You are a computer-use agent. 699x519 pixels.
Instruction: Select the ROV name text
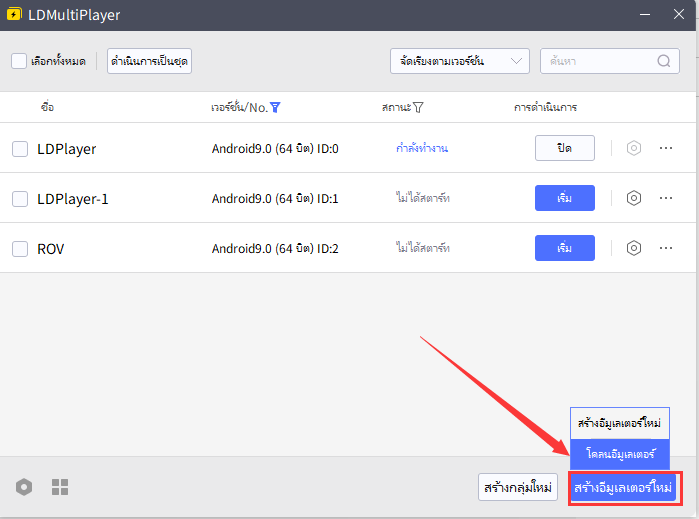point(50,249)
